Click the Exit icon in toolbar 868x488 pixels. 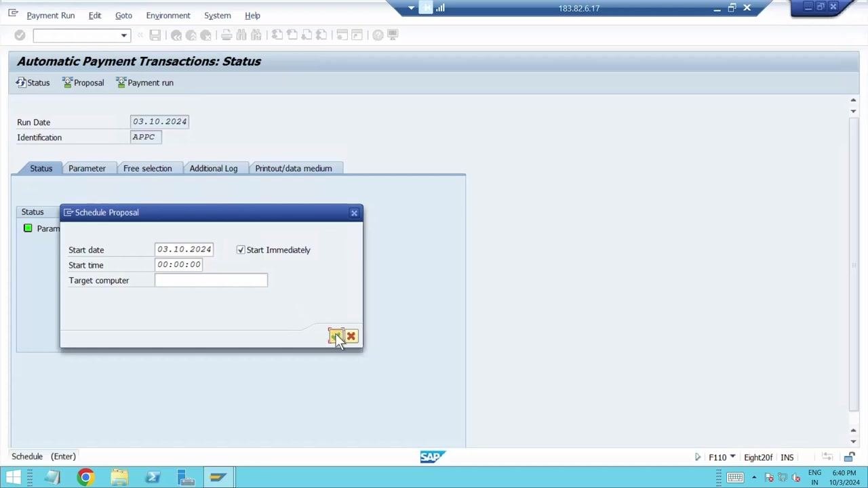coord(191,35)
